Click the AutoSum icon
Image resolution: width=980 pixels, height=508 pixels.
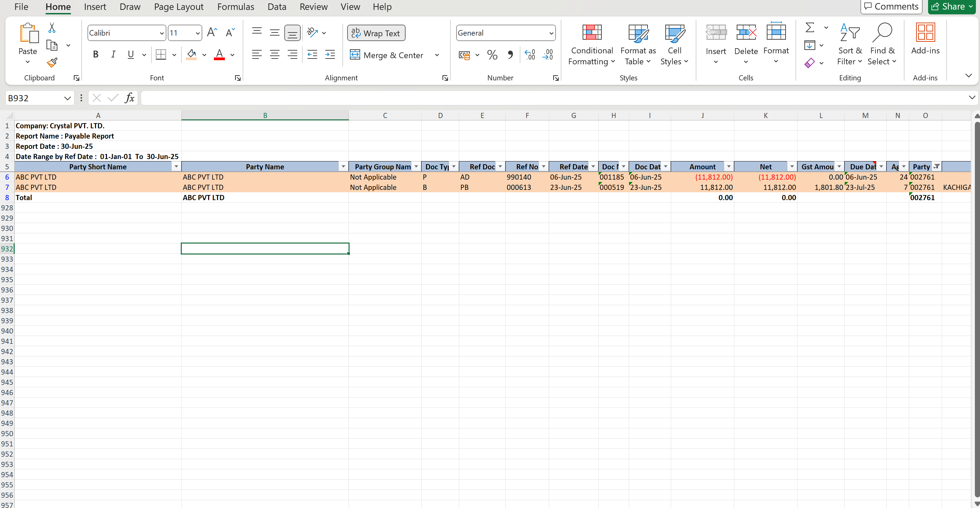click(x=810, y=27)
